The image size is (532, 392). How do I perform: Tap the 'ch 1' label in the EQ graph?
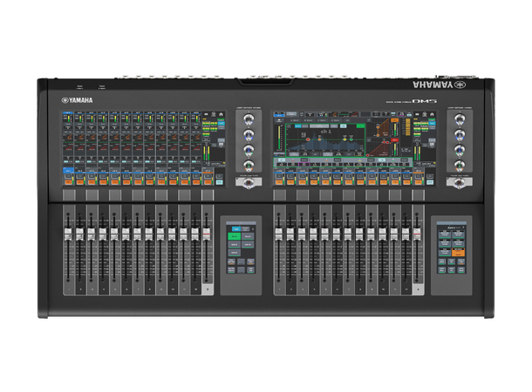pyautogui.click(x=326, y=132)
